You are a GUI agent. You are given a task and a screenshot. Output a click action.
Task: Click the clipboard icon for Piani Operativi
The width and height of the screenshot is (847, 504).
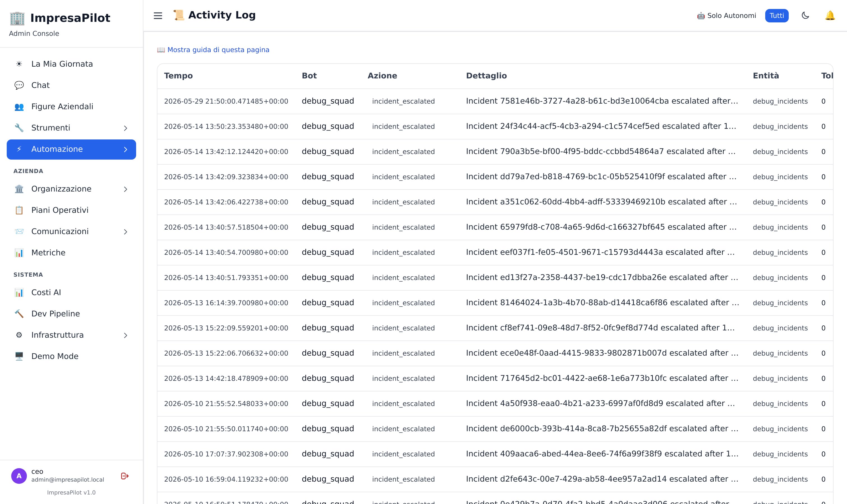click(19, 210)
